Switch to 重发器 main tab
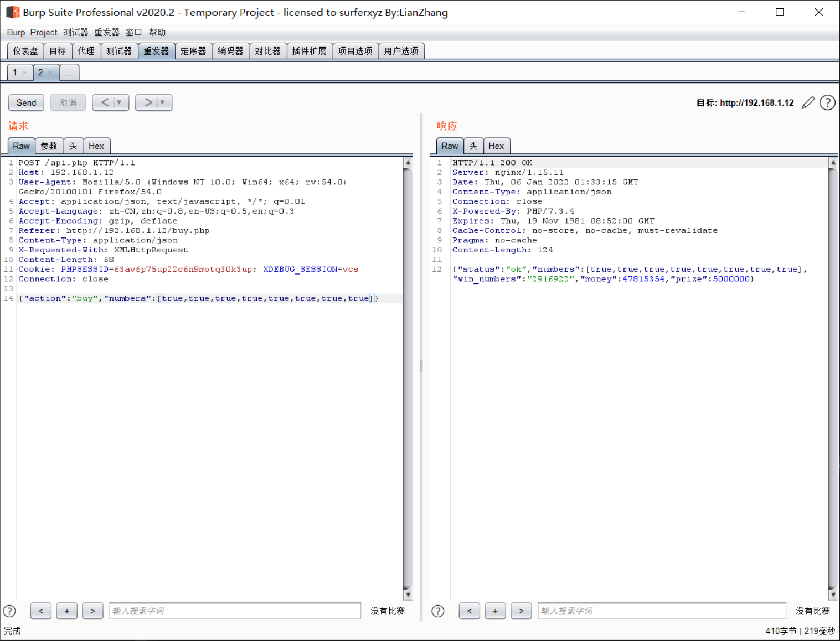 [x=156, y=51]
